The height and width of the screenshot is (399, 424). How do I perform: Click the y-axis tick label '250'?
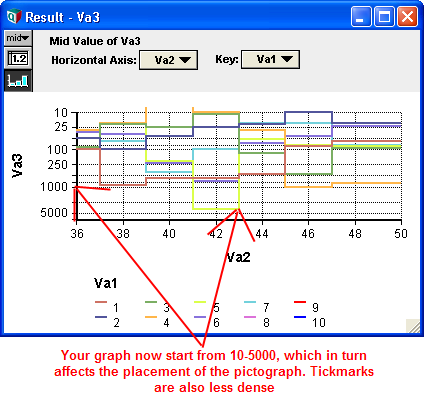click(x=57, y=164)
